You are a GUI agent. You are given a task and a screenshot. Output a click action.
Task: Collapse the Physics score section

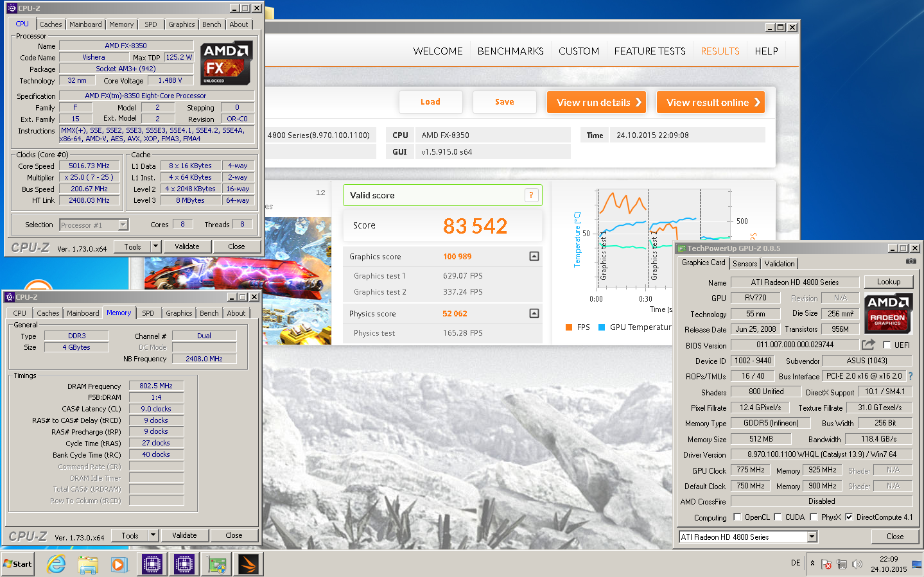pos(534,313)
